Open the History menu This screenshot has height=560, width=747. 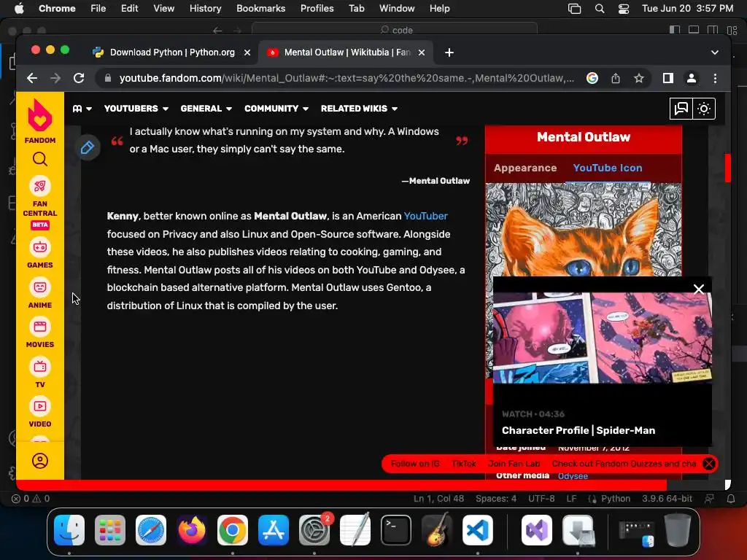(205, 8)
